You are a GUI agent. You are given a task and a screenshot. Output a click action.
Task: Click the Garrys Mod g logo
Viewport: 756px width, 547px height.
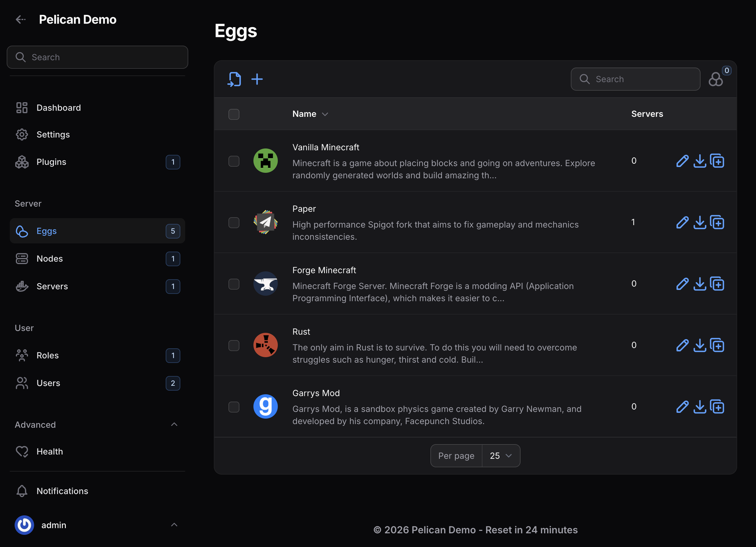pos(265,406)
